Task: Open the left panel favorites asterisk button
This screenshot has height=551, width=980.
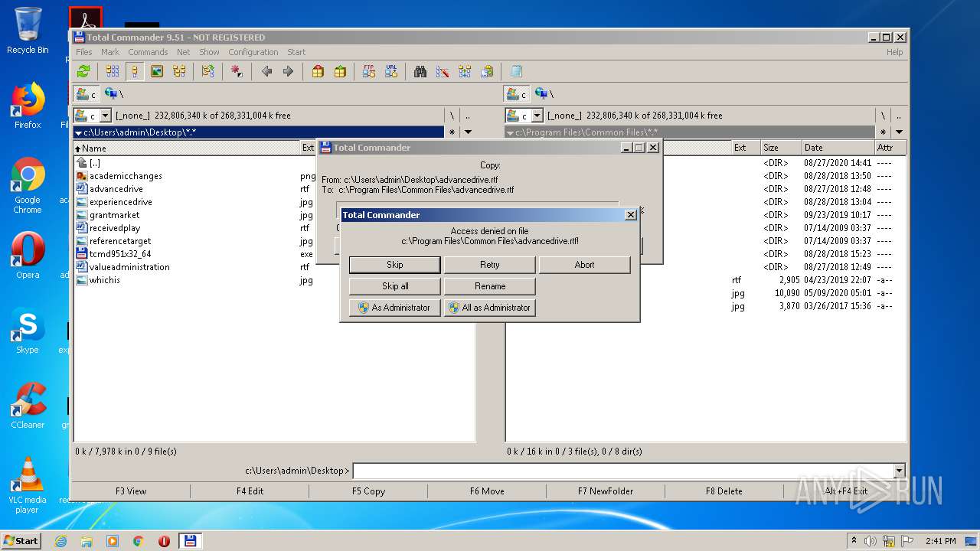Action: (452, 132)
